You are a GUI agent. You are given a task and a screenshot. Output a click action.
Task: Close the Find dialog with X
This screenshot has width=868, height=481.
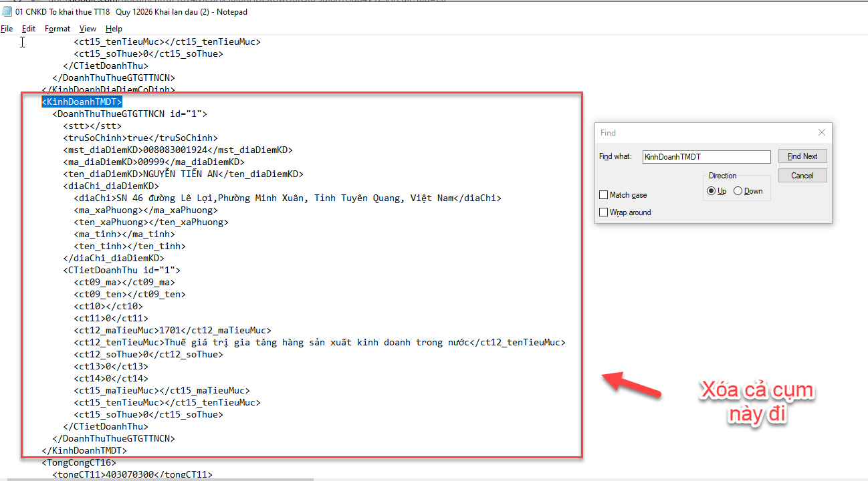821,132
